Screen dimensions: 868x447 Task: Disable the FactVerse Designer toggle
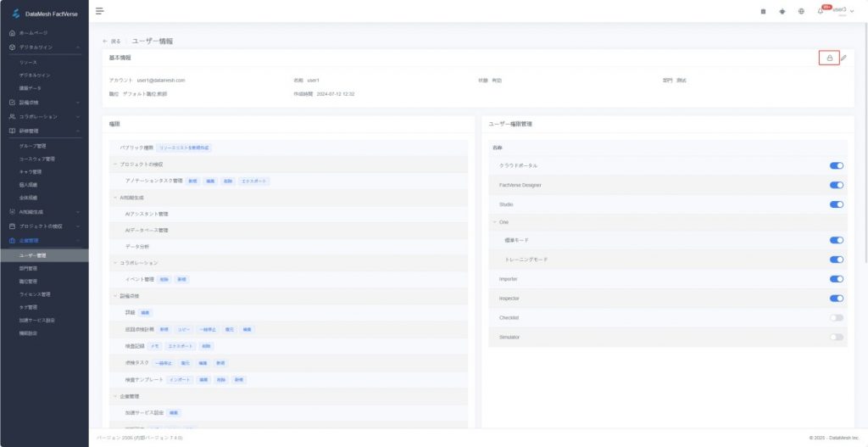[x=836, y=185]
